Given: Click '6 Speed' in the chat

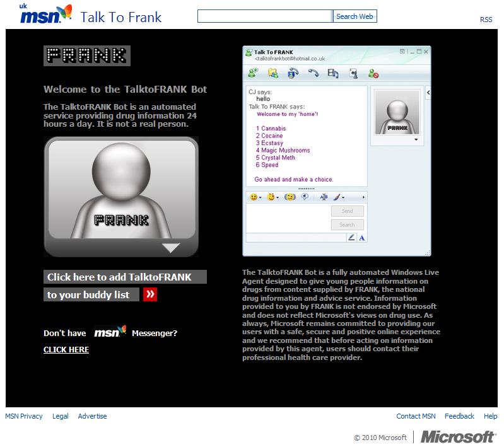Looking at the screenshot, I should [x=267, y=165].
